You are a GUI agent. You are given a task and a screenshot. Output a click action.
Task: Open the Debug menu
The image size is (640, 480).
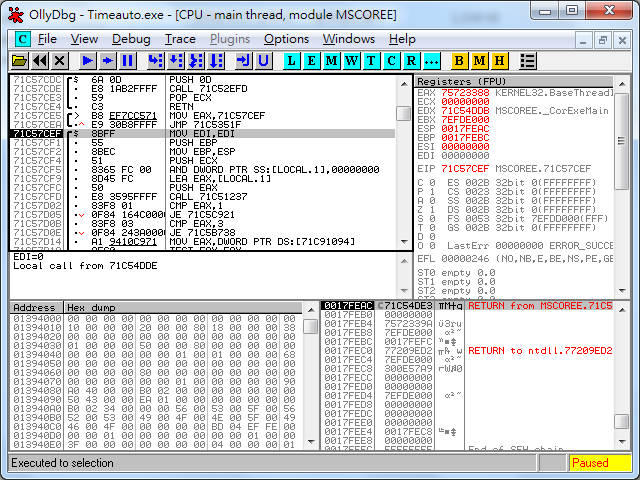131,39
